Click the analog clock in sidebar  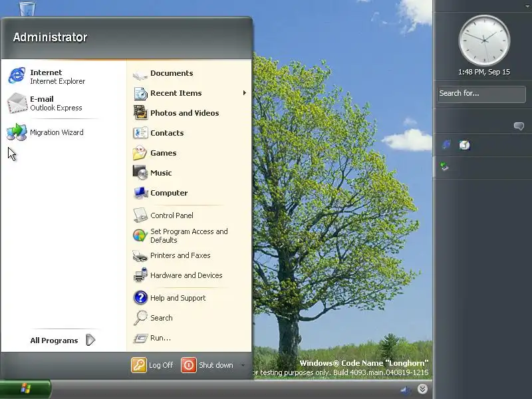tap(484, 41)
